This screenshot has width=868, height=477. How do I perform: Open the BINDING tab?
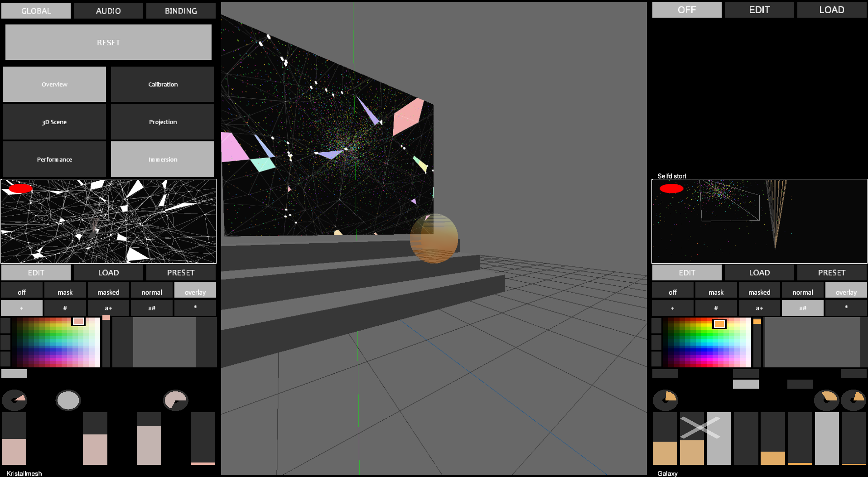coord(181,11)
